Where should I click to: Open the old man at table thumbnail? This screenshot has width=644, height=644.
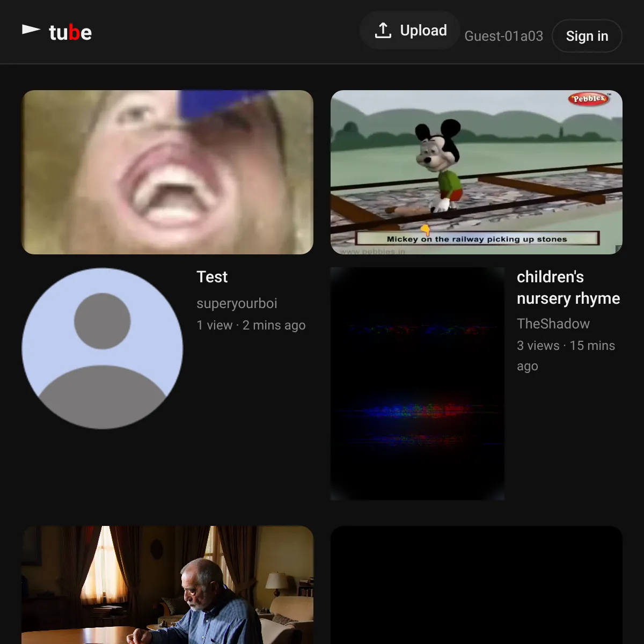(x=167, y=585)
